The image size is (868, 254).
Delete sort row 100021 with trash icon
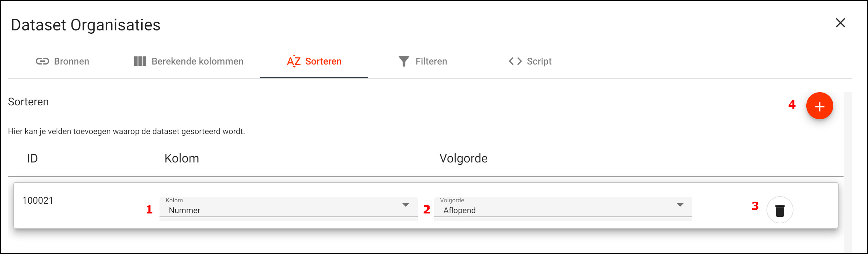point(780,210)
